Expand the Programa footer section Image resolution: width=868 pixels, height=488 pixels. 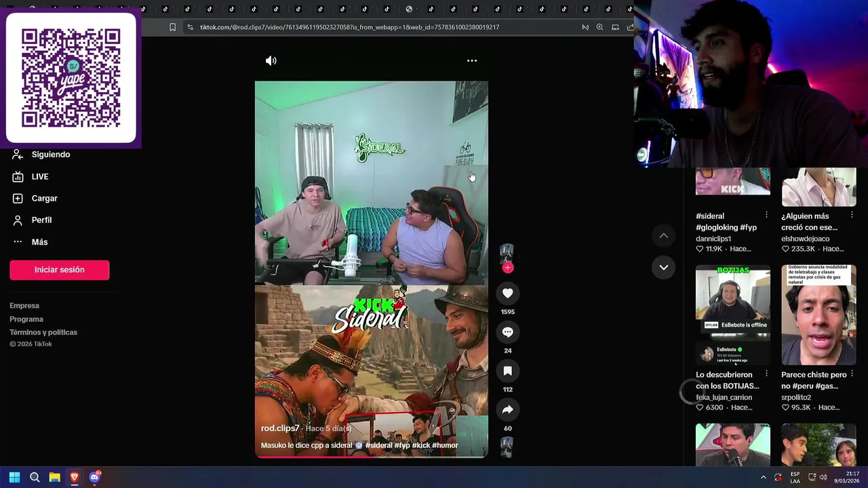[x=26, y=319]
